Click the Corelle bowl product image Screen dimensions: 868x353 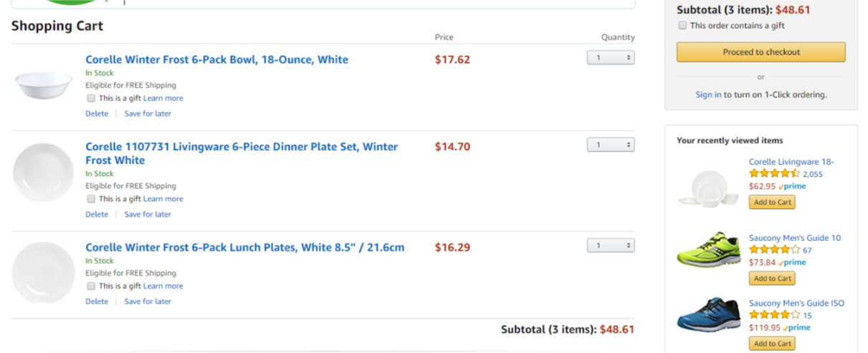click(x=44, y=85)
